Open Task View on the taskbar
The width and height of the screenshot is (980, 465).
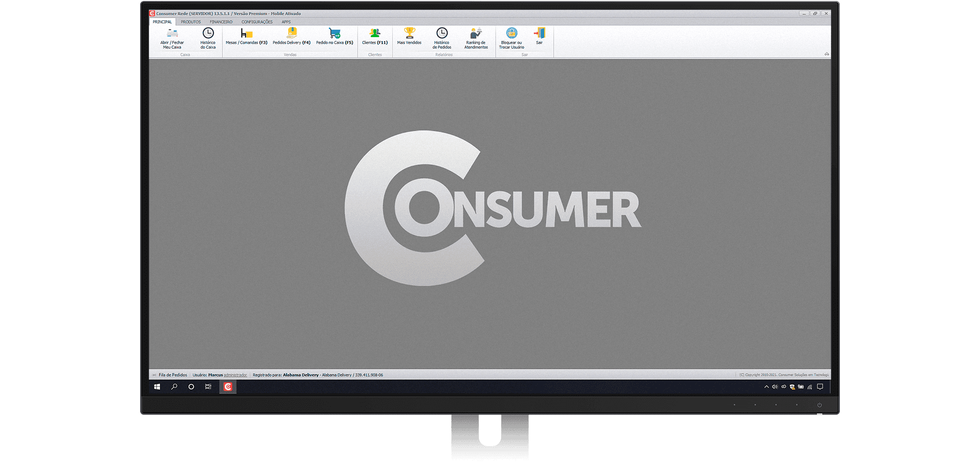tap(208, 387)
